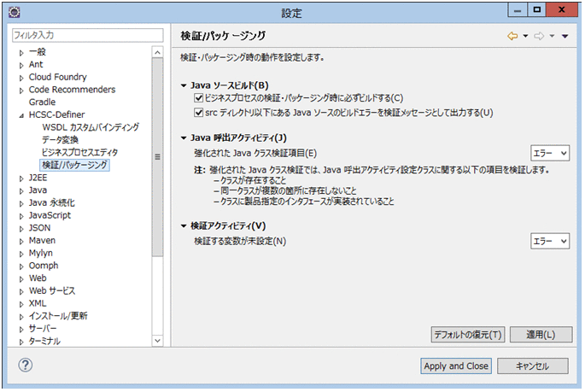Open the enhanced Java class verification (E) level dropdown
Image resolution: width=585 pixels, height=392 pixels.
[x=549, y=153]
